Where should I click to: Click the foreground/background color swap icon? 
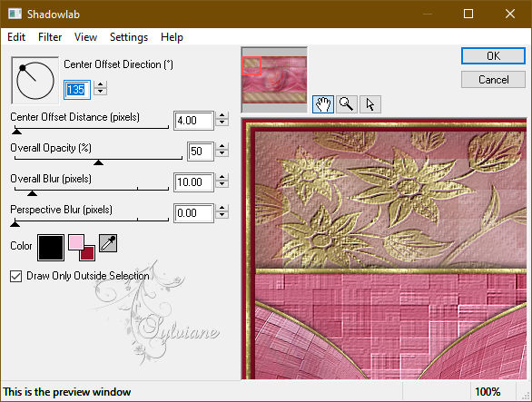pyautogui.click(x=82, y=248)
